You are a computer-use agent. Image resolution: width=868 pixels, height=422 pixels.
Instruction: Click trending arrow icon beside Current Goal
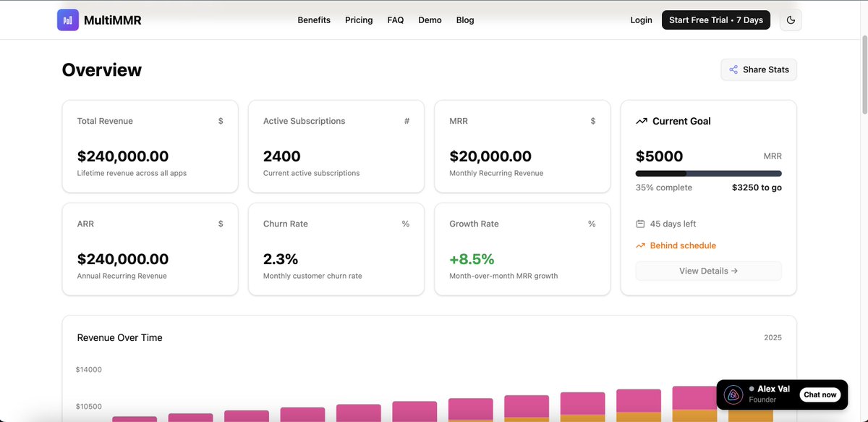point(641,121)
